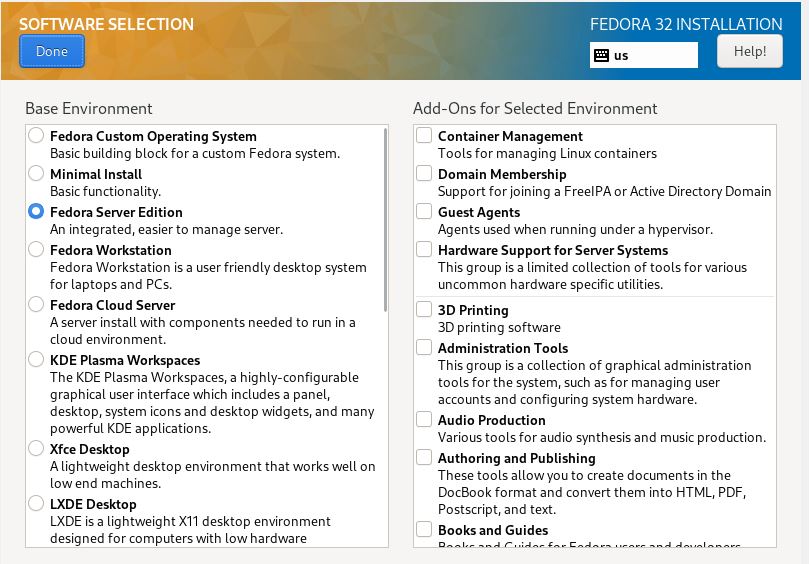Select Fedora Workstation base environment
The width and height of the screenshot is (809, 564).
[36, 249]
